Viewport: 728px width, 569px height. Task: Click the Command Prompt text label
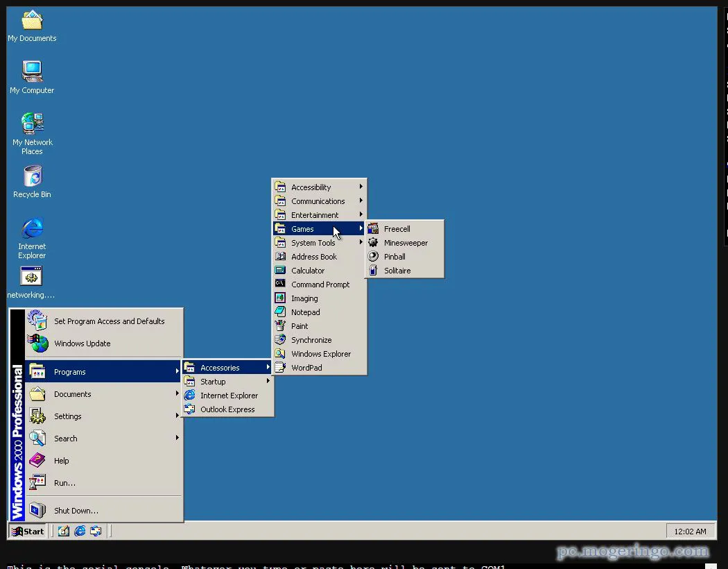320,284
